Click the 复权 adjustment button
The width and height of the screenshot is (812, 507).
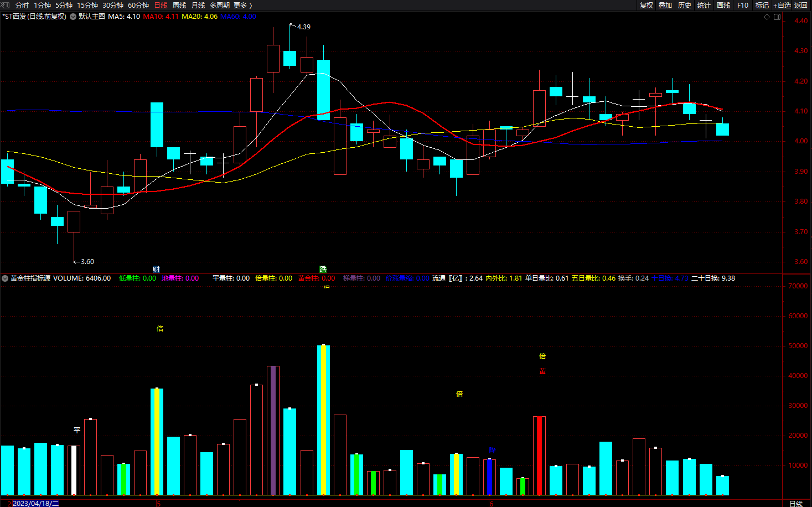[x=647, y=6]
